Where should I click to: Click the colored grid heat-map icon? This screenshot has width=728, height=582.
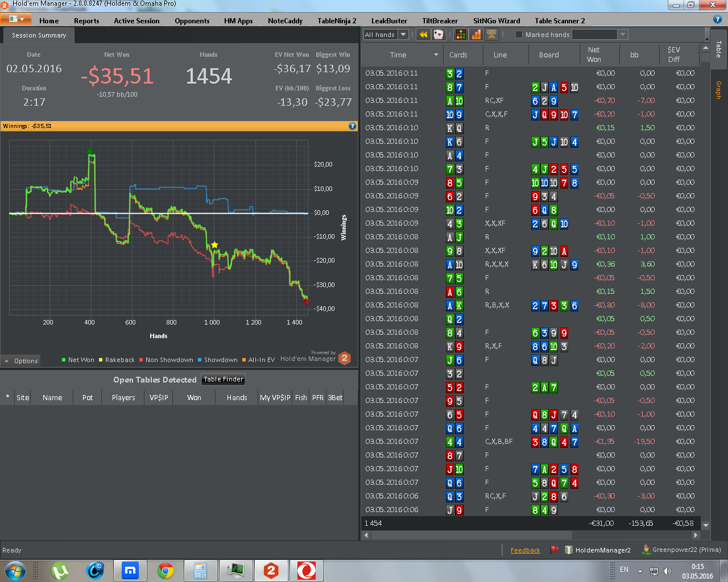coord(461,35)
